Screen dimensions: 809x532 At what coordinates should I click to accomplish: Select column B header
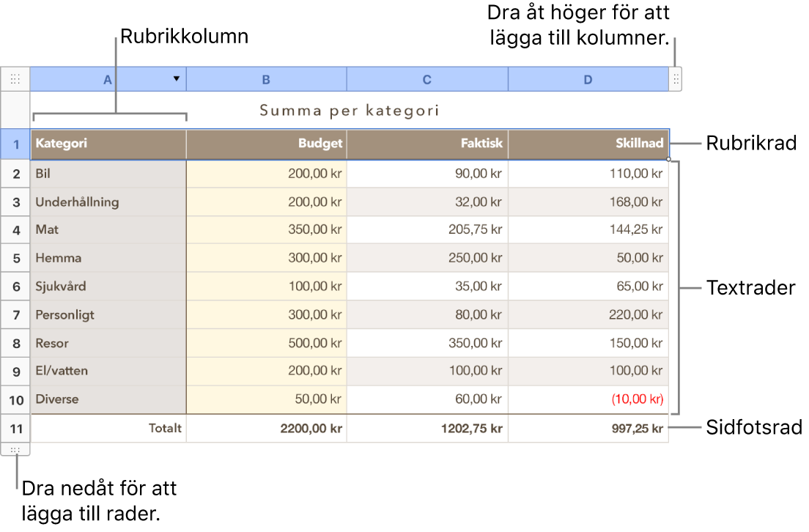point(266,79)
